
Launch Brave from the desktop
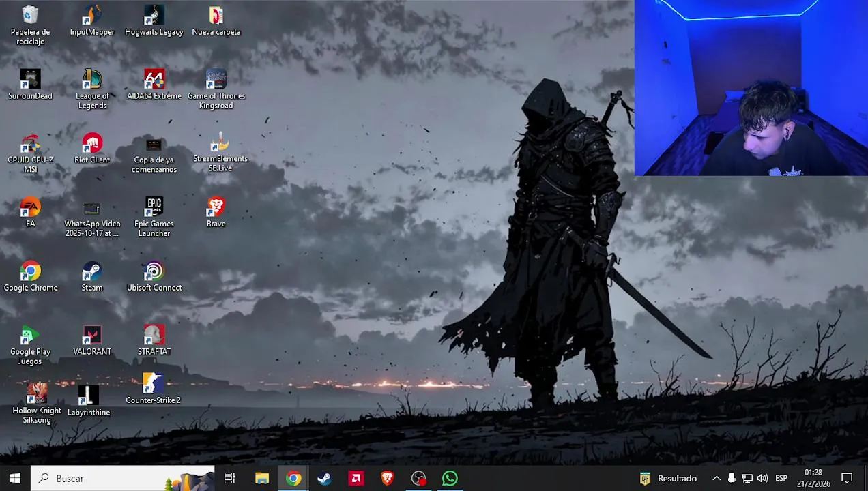(x=216, y=212)
